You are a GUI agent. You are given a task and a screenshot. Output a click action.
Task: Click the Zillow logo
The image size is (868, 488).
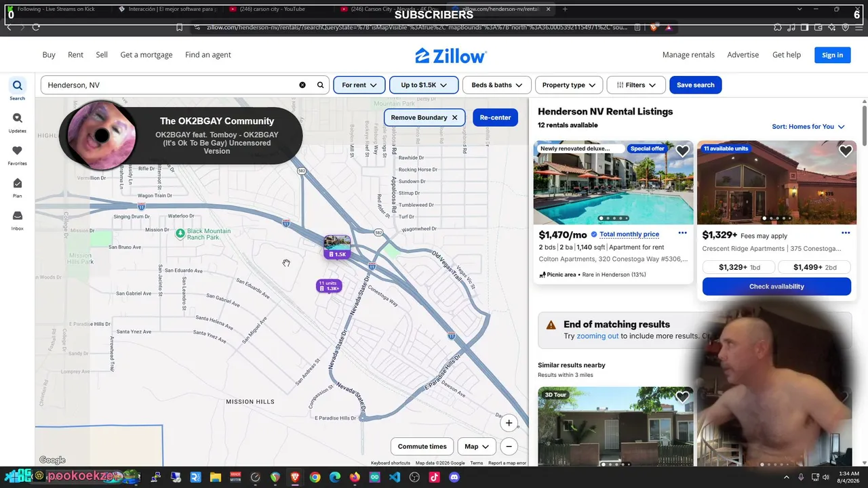point(451,55)
